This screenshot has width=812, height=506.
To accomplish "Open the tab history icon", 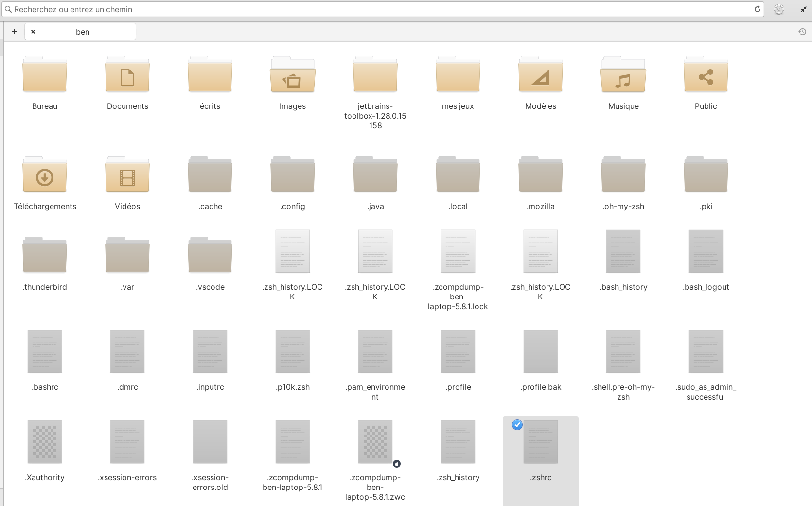I will [x=802, y=32].
